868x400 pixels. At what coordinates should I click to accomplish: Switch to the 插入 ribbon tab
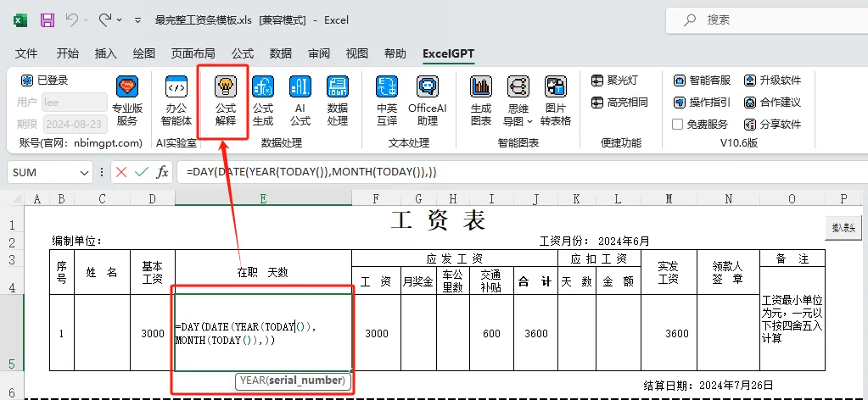(106, 53)
